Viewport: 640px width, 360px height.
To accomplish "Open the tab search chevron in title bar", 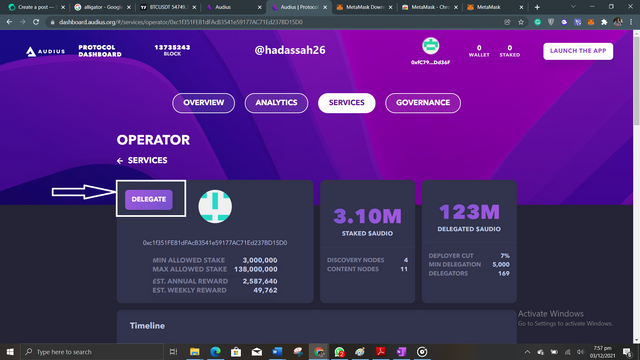I will (573, 7).
